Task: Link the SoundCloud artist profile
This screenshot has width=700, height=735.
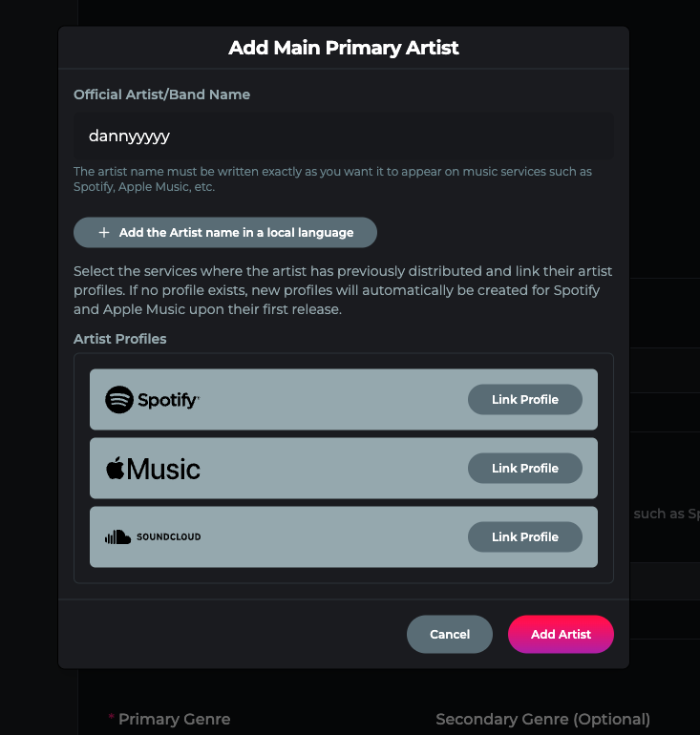Action: tap(524, 537)
